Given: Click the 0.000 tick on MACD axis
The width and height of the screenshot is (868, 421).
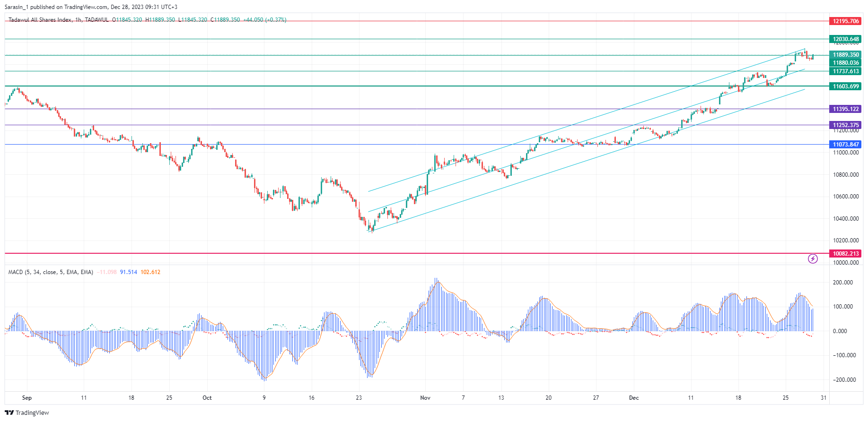Looking at the screenshot, I should 840,331.
